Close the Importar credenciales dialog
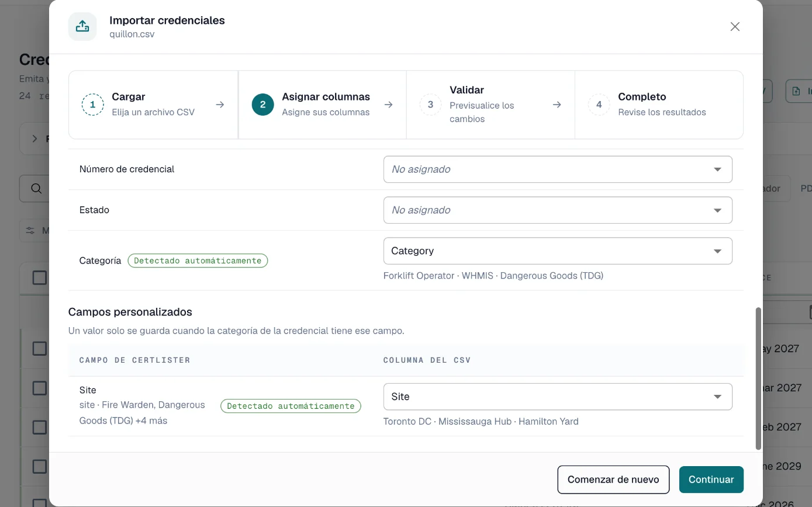 click(735, 27)
